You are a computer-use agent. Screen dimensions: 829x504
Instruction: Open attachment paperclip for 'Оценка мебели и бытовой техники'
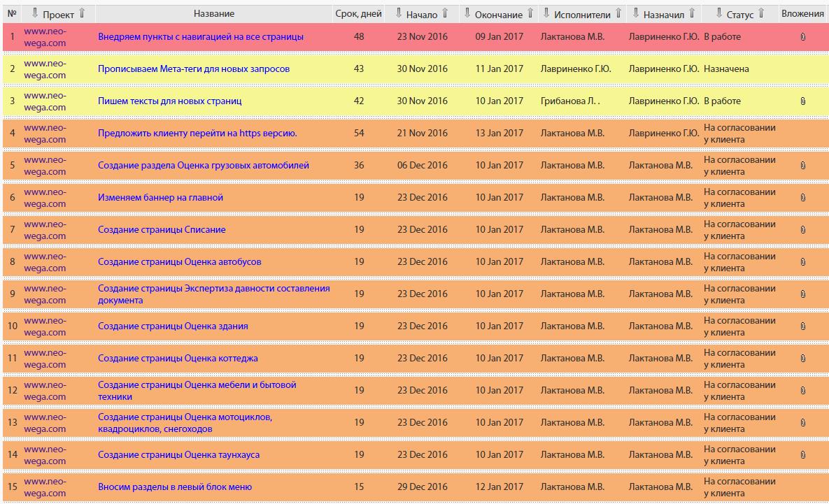pos(802,391)
